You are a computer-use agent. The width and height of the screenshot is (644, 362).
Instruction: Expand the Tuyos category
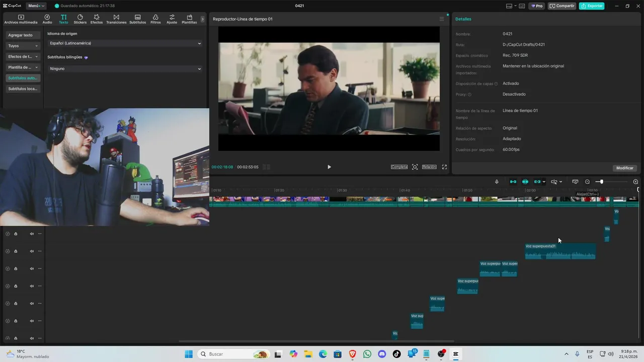pyautogui.click(x=23, y=46)
